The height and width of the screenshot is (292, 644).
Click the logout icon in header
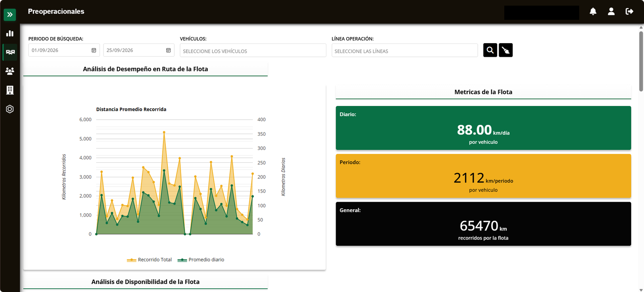point(630,12)
